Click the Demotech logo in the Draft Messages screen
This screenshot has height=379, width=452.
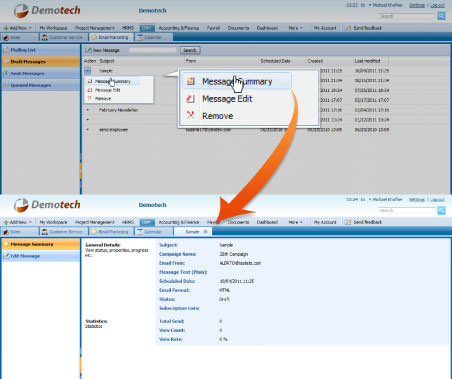tap(47, 11)
